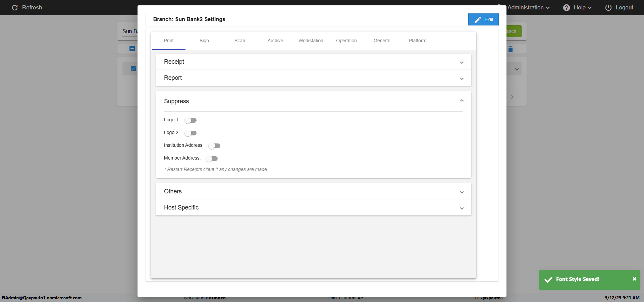
Task: Open the Administration menu
Action: pyautogui.click(x=528, y=8)
